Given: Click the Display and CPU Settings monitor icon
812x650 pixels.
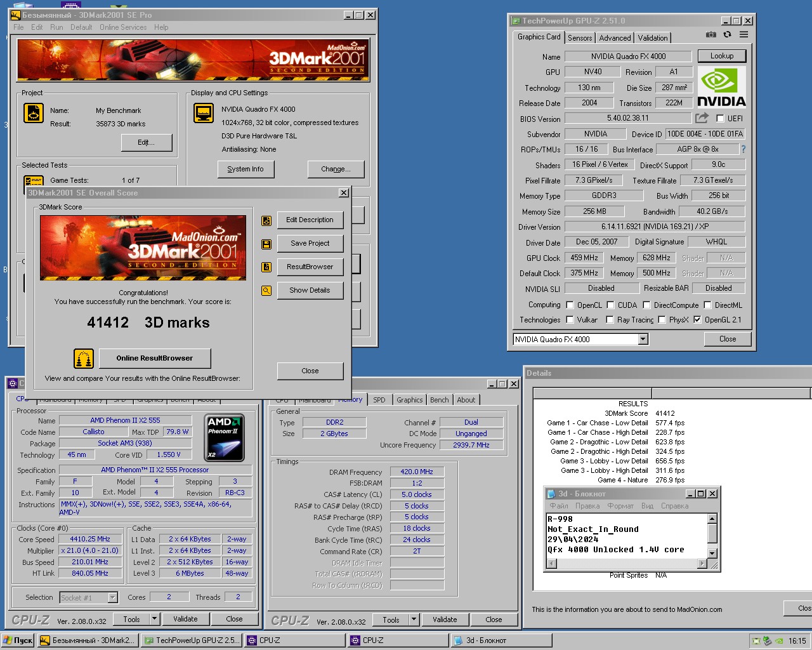Looking at the screenshot, I should click(204, 113).
